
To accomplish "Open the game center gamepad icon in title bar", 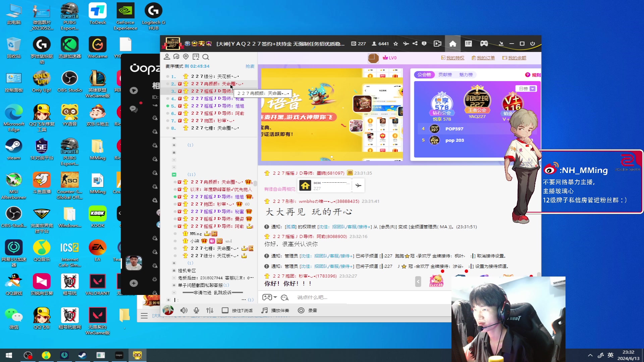I will pyautogui.click(x=484, y=44).
